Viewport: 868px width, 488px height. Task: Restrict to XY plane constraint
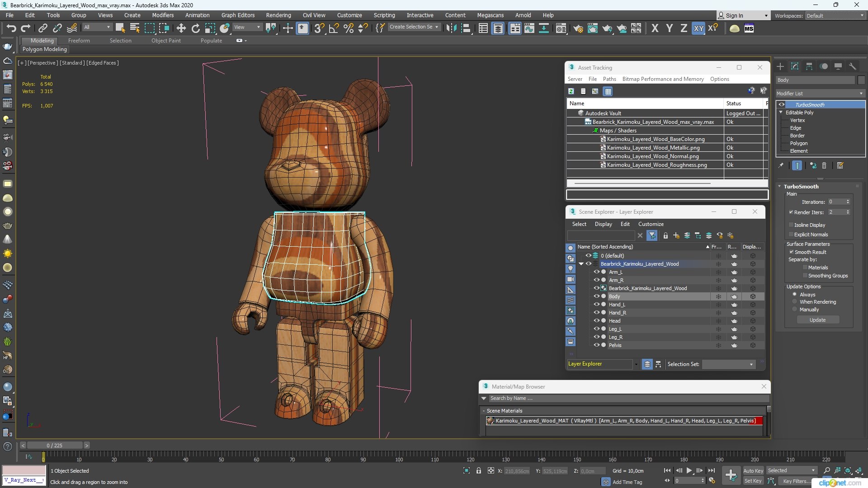click(698, 28)
